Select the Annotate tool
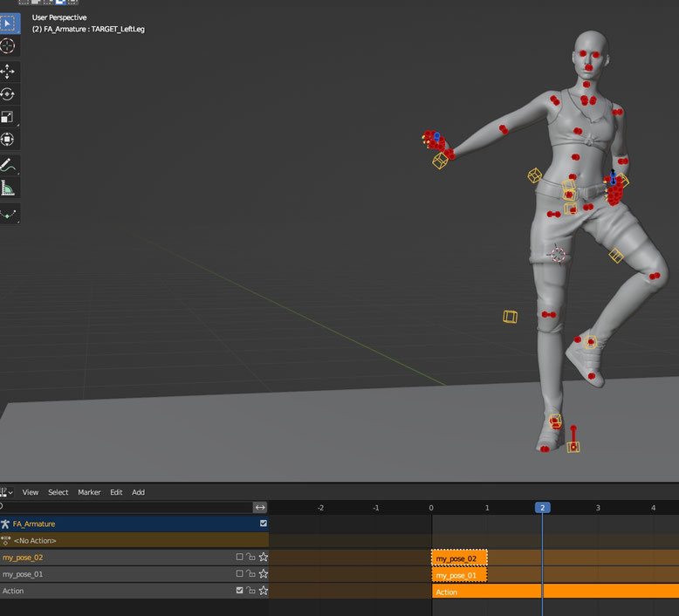This screenshot has height=616, width=679. coord(8,165)
